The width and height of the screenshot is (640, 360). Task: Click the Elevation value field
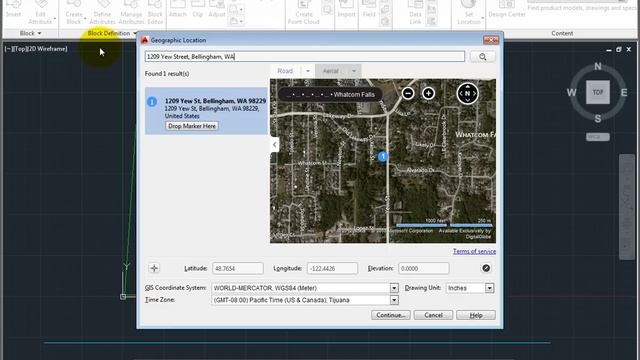[424, 268]
